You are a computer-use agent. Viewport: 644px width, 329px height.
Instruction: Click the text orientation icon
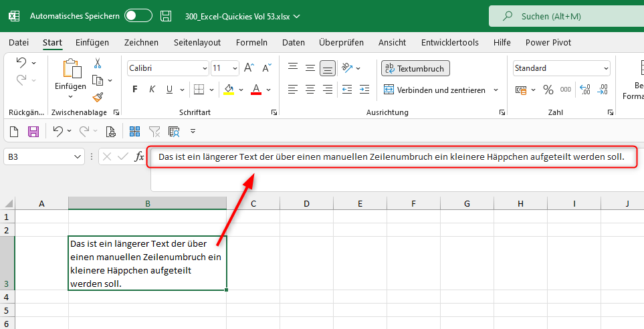348,68
